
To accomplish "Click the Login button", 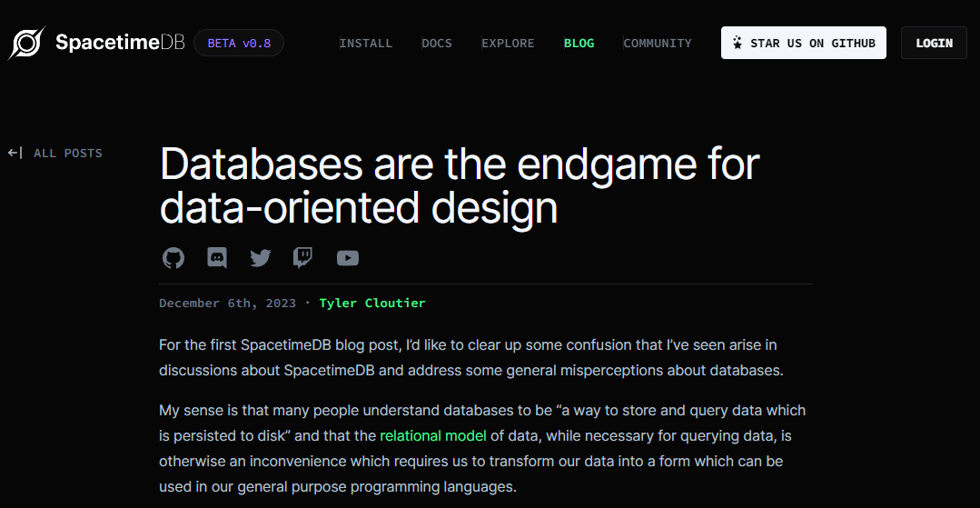I will 934,43.
